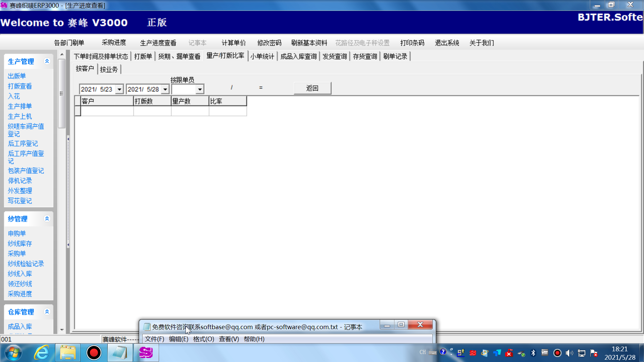The width and height of the screenshot is (644, 362).
Task: Open the start date dropdown 2021/5/23
Action: point(119,89)
